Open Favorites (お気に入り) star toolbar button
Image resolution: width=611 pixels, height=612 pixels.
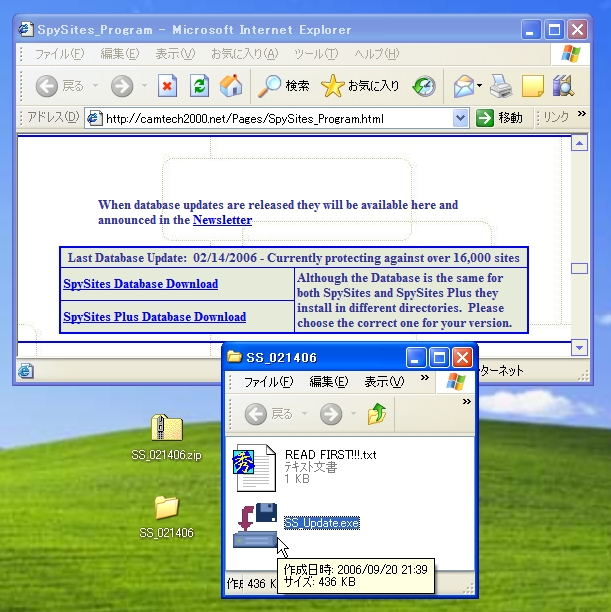point(360,86)
